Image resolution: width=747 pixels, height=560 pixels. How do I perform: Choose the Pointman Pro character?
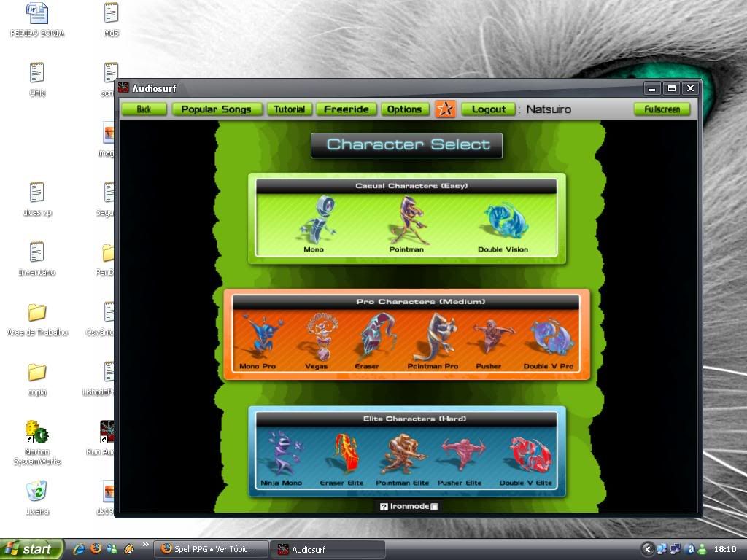433,341
